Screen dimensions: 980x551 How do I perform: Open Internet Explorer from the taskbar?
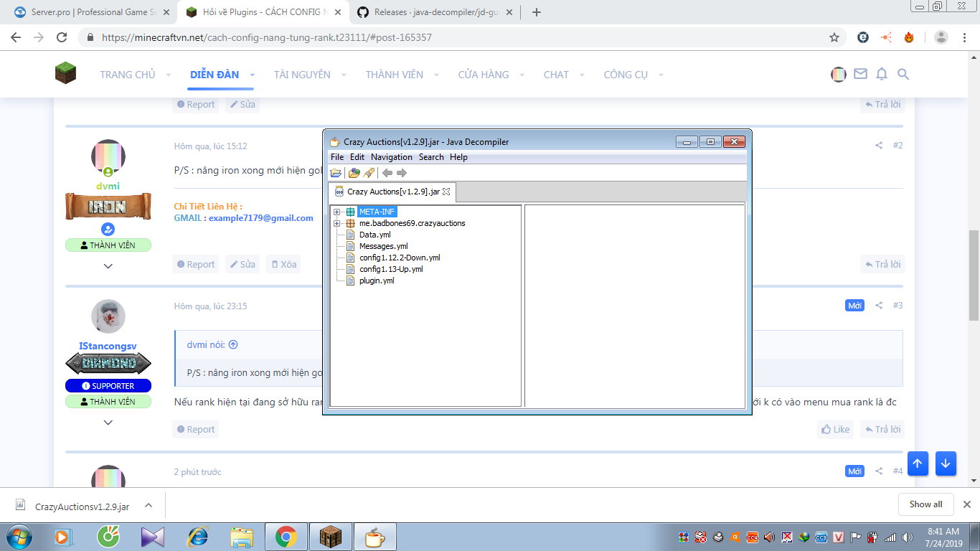tap(197, 537)
